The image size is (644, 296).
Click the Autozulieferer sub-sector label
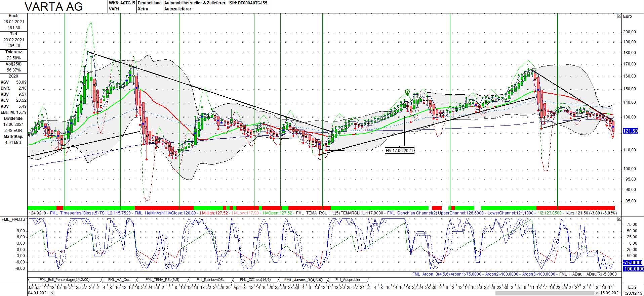pos(178,9)
